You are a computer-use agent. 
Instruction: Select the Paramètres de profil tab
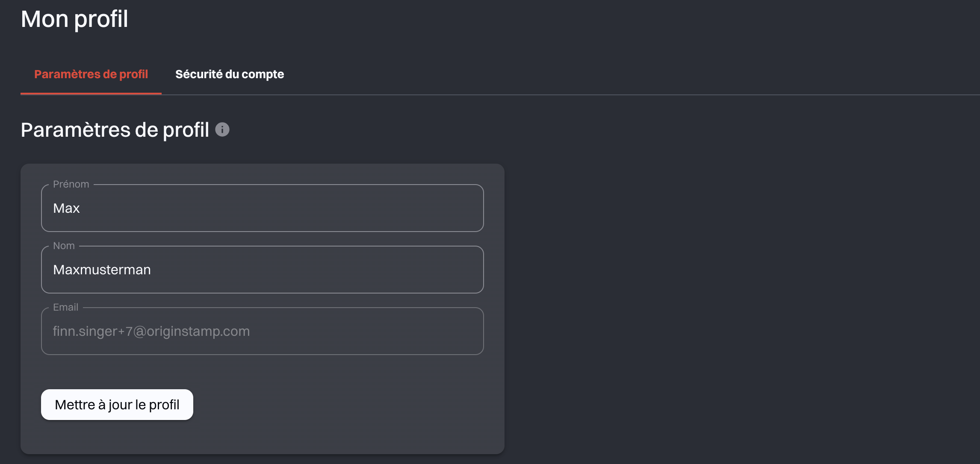91,74
